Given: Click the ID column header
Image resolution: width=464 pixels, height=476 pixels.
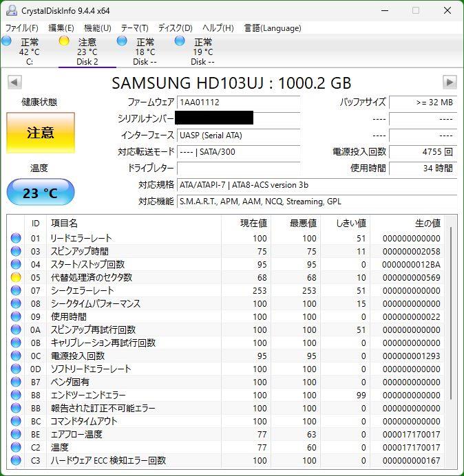Looking at the screenshot, I should click(36, 224).
